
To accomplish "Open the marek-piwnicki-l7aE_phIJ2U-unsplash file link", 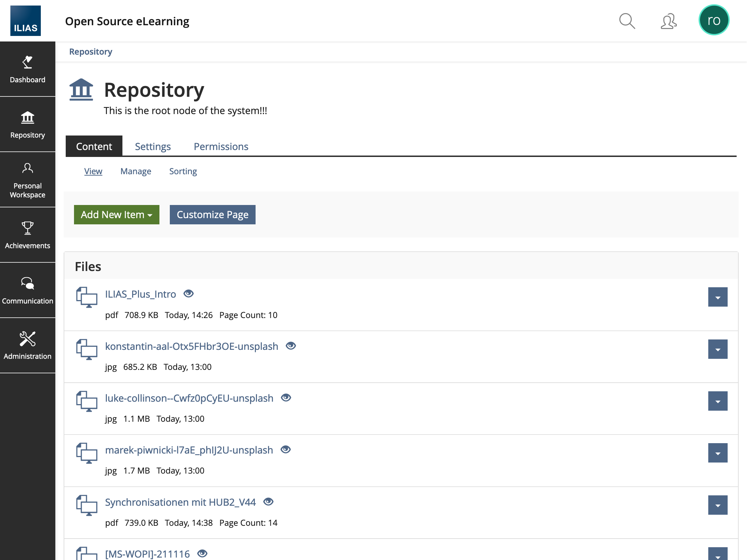I will click(x=189, y=450).
